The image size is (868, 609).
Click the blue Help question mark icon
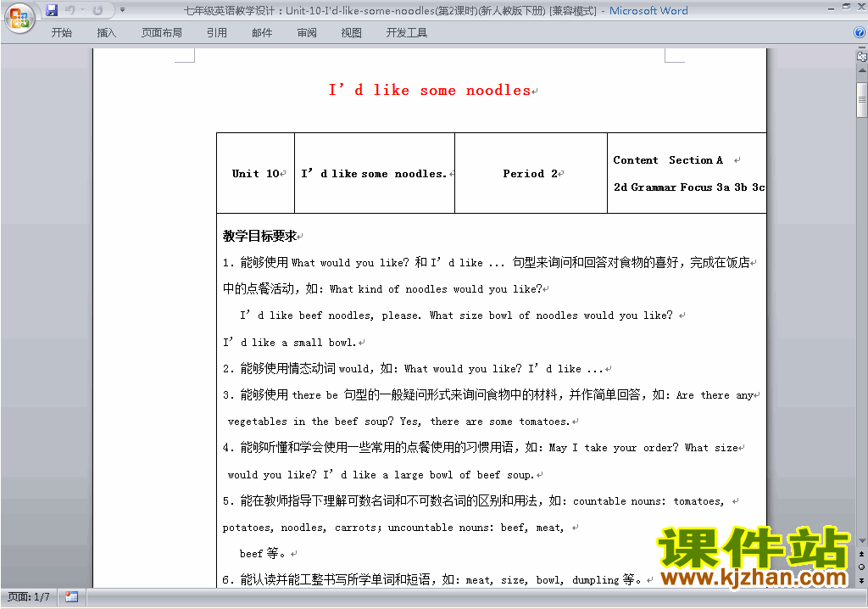pos(860,33)
